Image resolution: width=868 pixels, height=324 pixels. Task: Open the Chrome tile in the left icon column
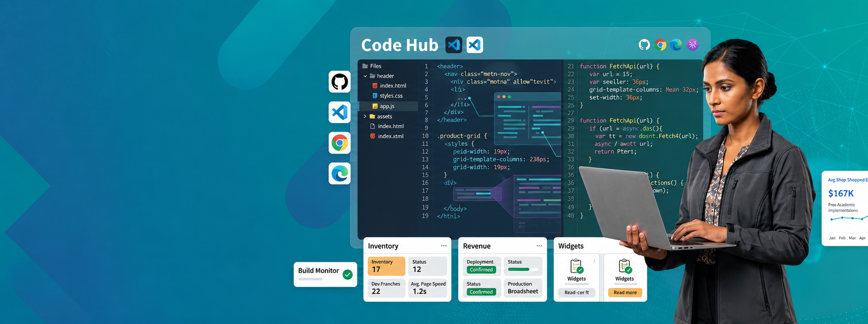pos(340,143)
